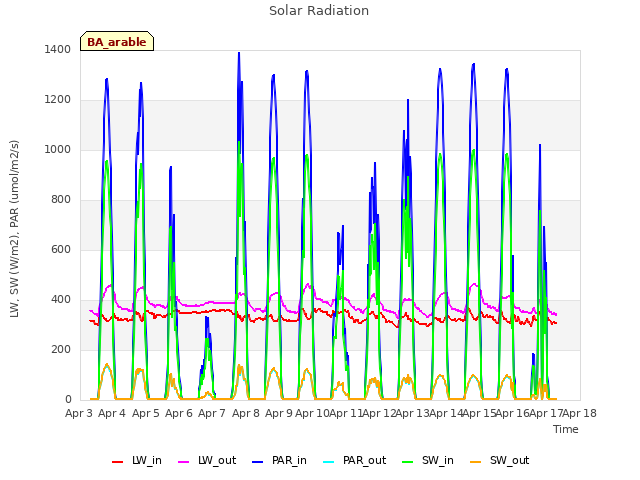Viewport: 640px width, 480px height.
Task: Click the 1000 y-axis tick label
Action: [58, 149]
